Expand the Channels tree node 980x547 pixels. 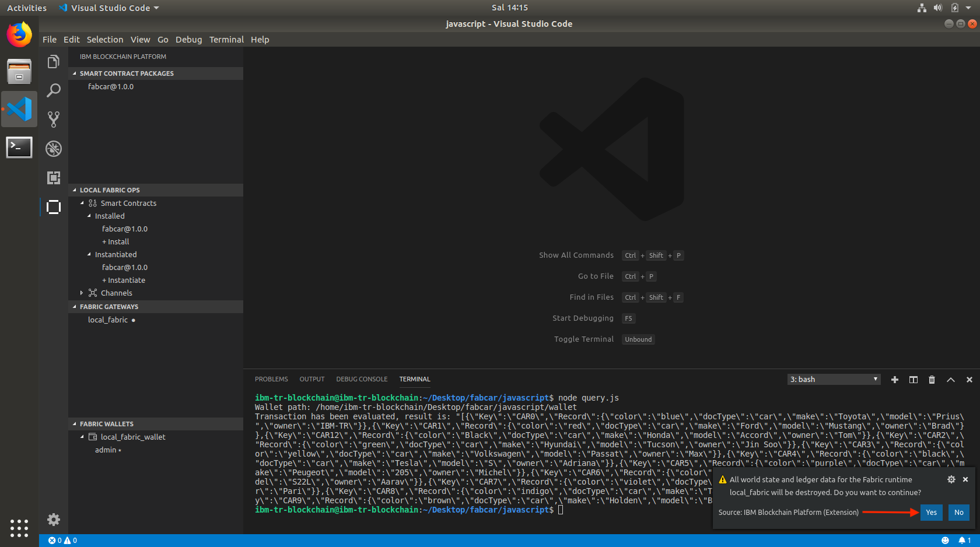[x=82, y=293]
